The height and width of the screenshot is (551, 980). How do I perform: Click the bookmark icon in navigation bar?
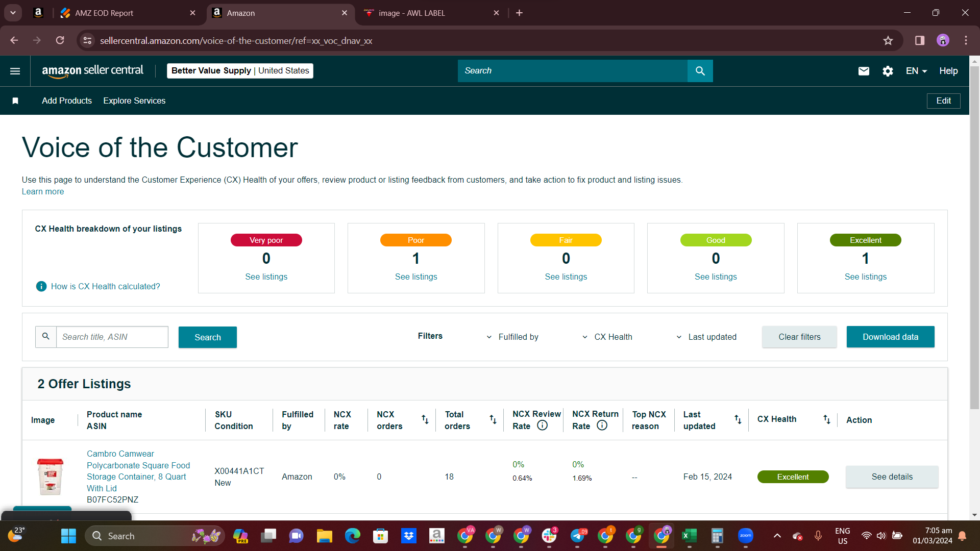coord(15,101)
